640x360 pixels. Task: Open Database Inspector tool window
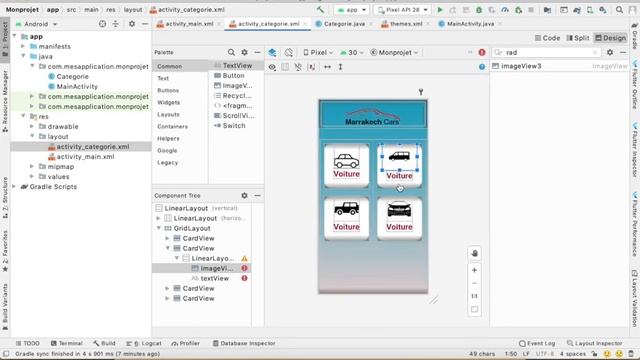[244, 343]
